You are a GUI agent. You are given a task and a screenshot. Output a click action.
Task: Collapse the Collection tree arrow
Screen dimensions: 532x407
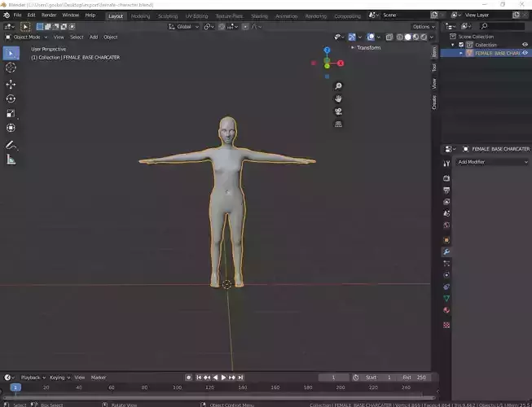pyautogui.click(x=453, y=45)
